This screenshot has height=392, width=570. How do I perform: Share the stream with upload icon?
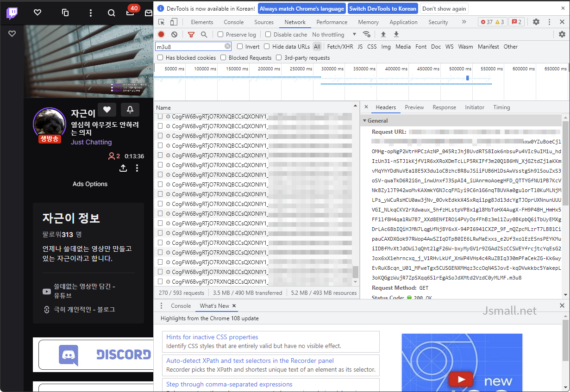pos(123,168)
